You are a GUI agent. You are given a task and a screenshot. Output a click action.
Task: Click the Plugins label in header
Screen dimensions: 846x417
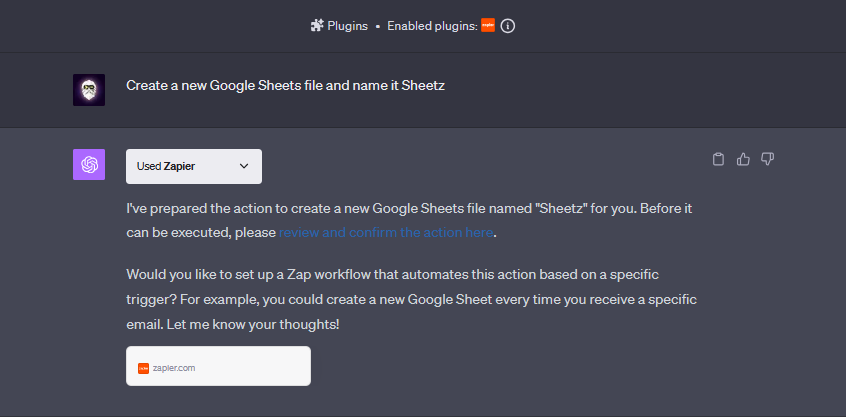pos(347,26)
